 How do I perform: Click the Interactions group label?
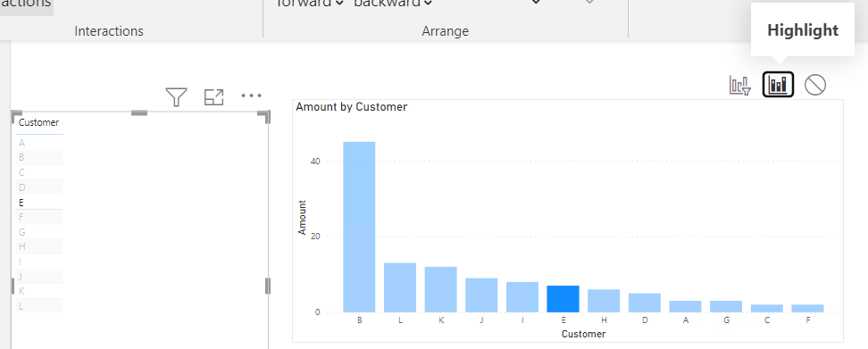pyautogui.click(x=109, y=31)
